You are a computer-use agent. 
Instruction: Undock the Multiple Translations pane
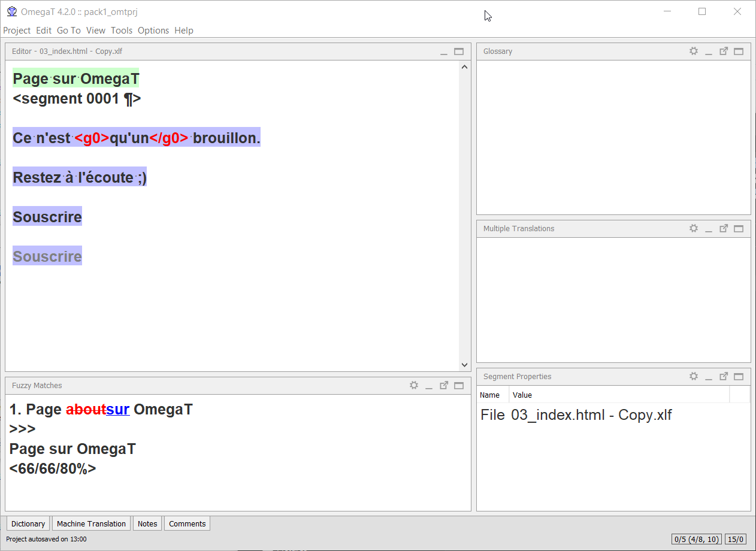[724, 229]
